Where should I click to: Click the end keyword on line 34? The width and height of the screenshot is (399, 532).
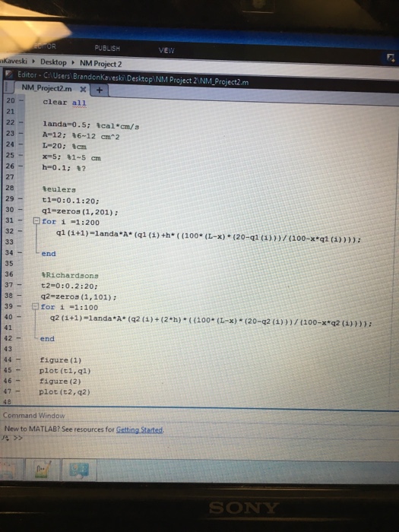[x=49, y=253]
